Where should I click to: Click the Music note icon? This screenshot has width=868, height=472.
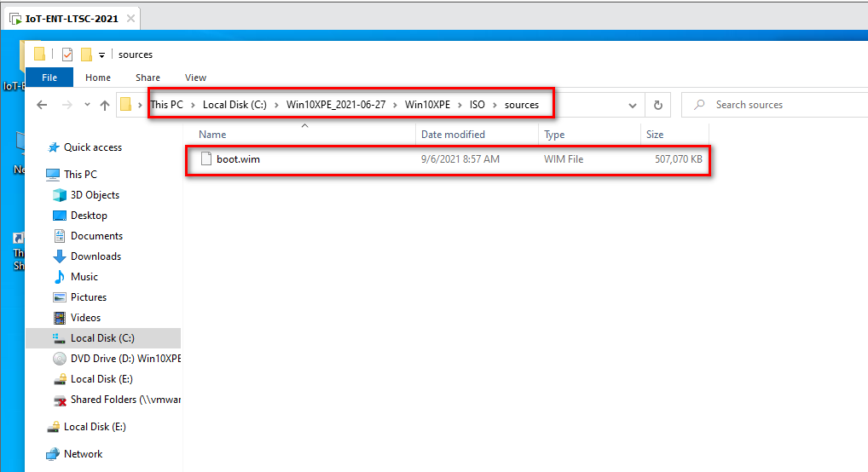point(59,277)
